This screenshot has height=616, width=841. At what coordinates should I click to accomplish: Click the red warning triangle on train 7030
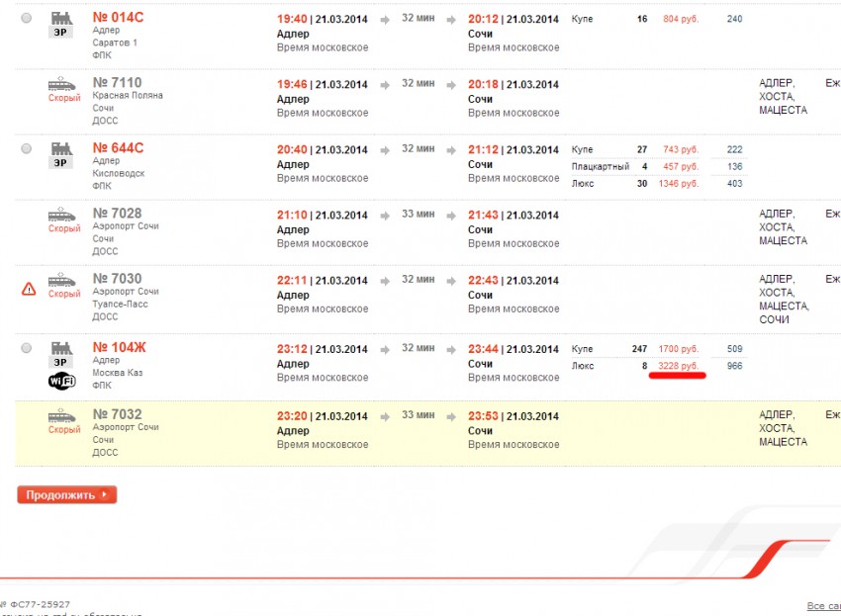point(29,289)
